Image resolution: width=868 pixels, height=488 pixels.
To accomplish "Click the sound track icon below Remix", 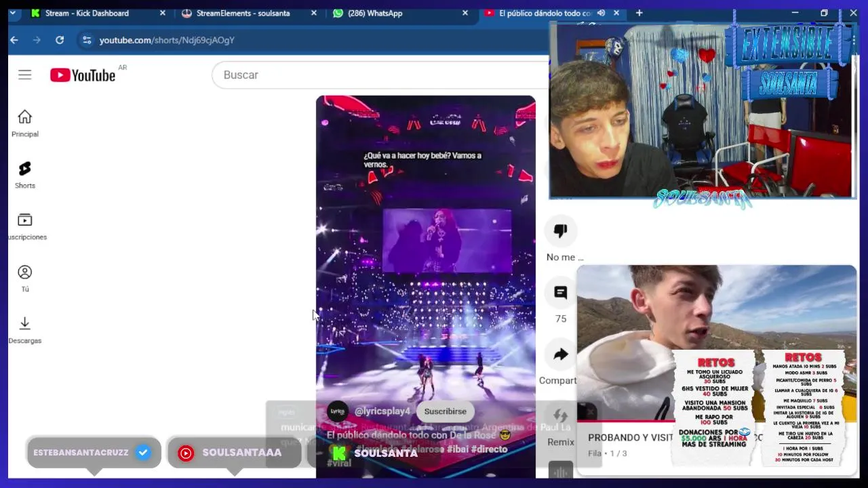I will [x=561, y=470].
